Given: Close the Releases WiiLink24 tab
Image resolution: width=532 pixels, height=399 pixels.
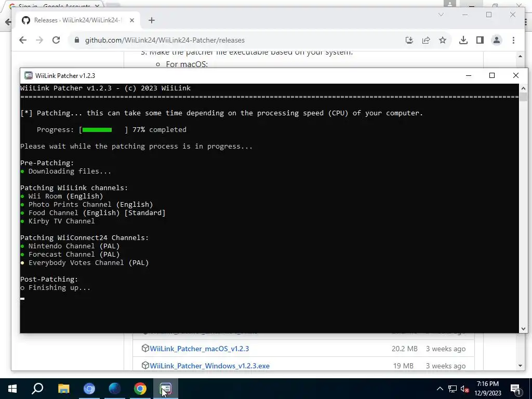Looking at the screenshot, I should [132, 20].
